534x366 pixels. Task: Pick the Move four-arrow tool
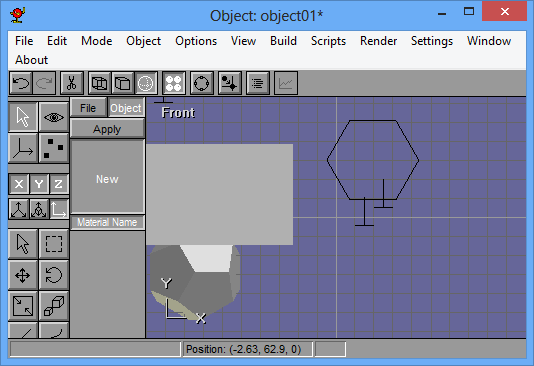pyautogui.click(x=23, y=275)
